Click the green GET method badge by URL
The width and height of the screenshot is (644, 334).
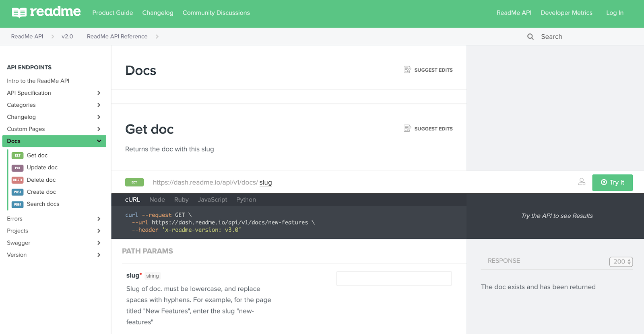[x=134, y=183]
